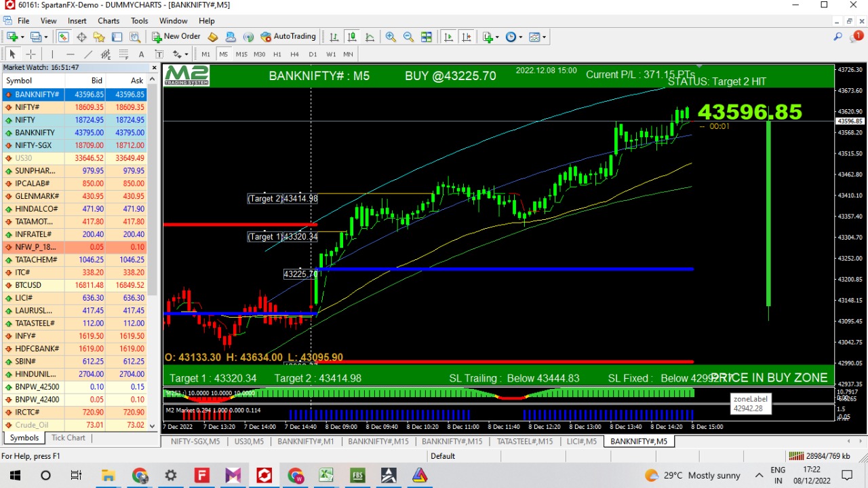
Task: Open the Arrows drawing dropdown
Action: coord(180,54)
